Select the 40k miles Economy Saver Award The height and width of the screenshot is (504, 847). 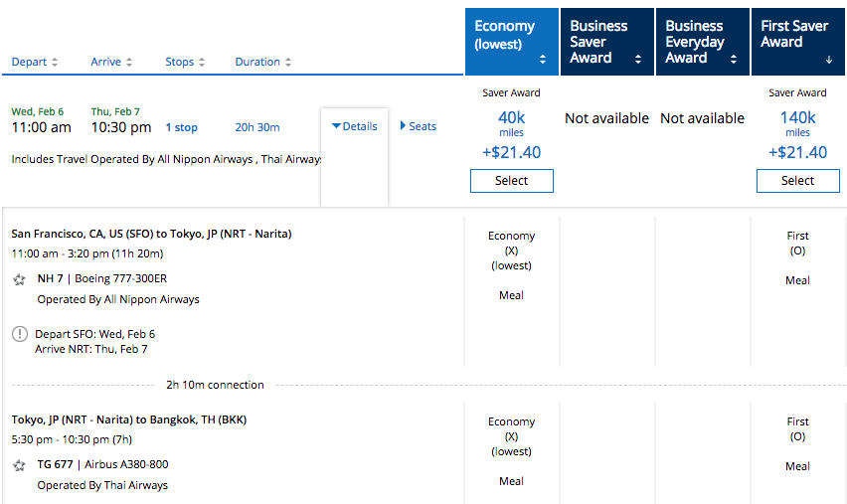coord(511,181)
